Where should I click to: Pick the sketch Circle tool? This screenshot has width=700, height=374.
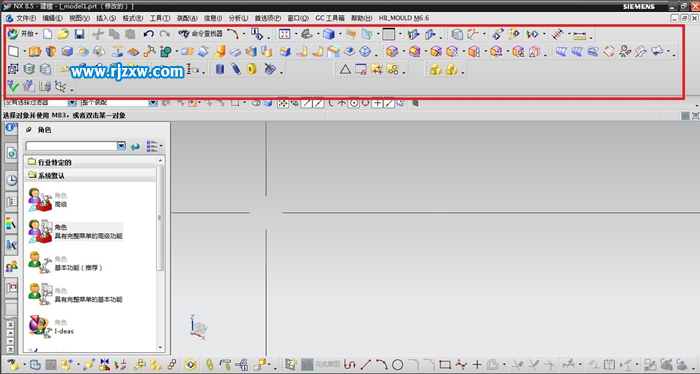point(397,365)
